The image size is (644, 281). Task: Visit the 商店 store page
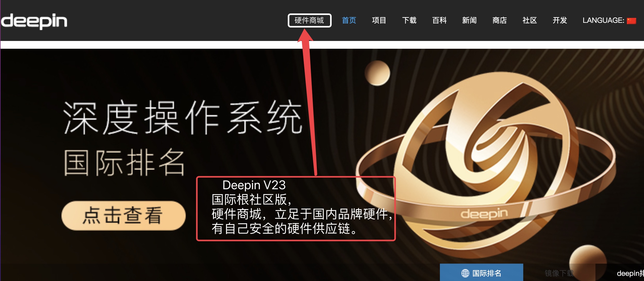click(x=499, y=20)
